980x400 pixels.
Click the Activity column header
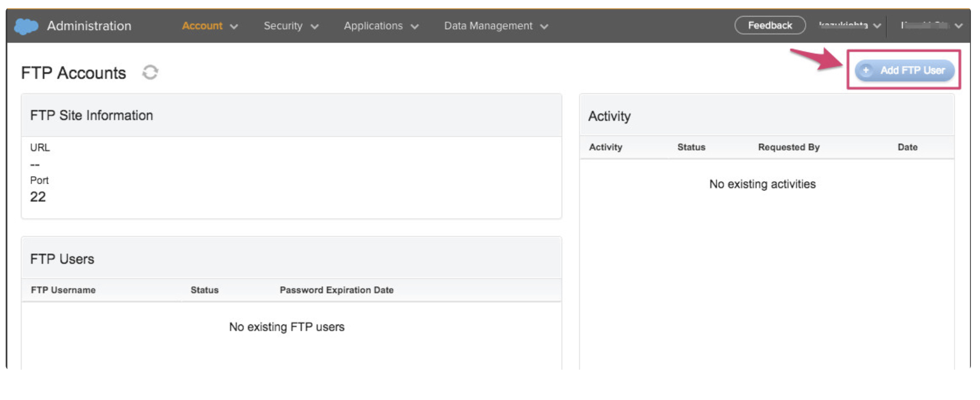tap(605, 147)
